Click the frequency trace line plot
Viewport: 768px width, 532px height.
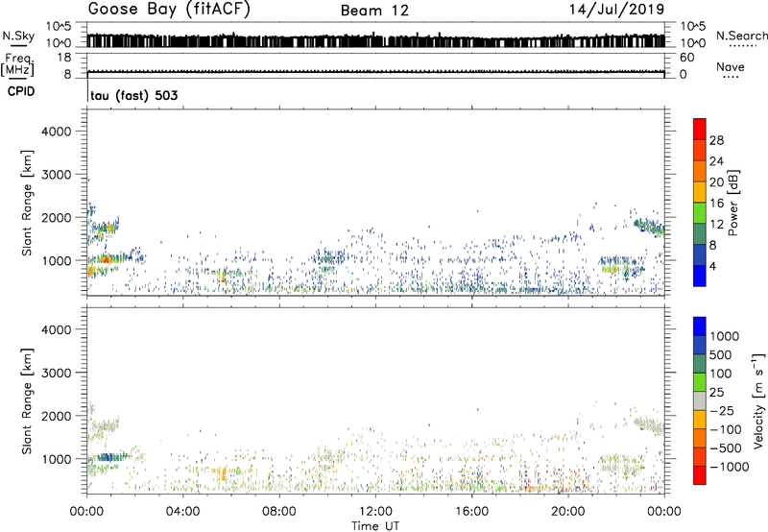tap(376, 72)
